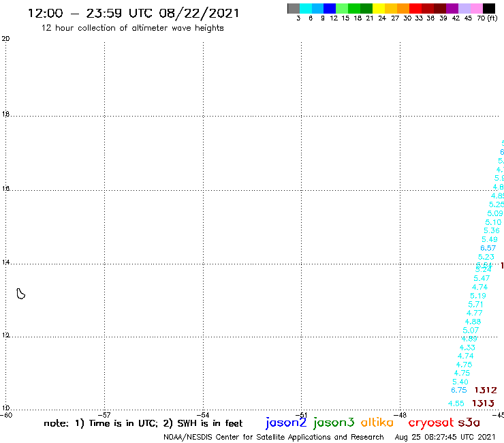Screen dimensions: 504x443
Task: Click the wave height value 4.88
Action: [x=473, y=322]
